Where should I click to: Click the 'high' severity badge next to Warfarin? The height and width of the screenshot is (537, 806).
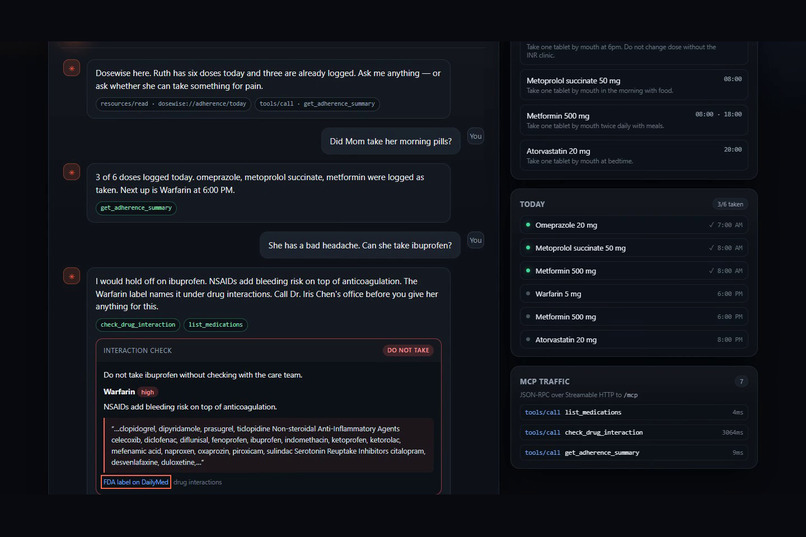point(148,392)
